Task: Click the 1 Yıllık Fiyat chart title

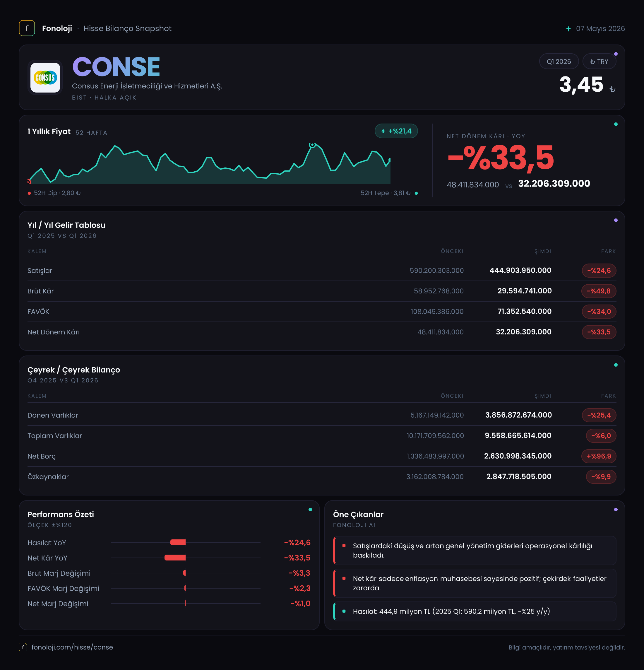Action: pos(49,131)
